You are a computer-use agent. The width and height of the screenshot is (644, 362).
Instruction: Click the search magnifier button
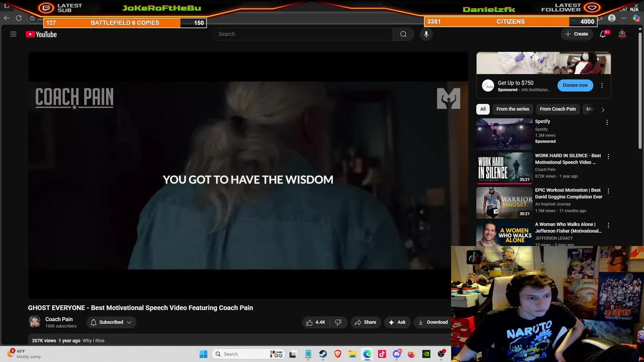(x=403, y=34)
